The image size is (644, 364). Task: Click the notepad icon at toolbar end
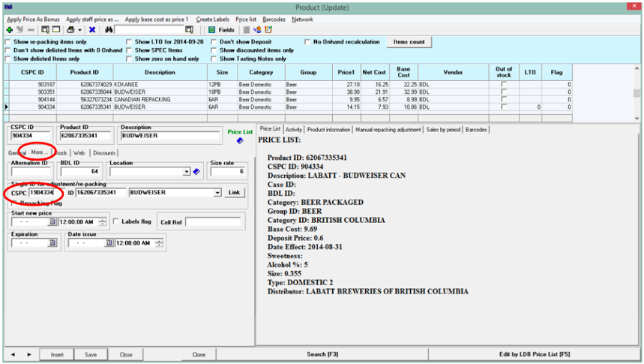click(x=268, y=30)
